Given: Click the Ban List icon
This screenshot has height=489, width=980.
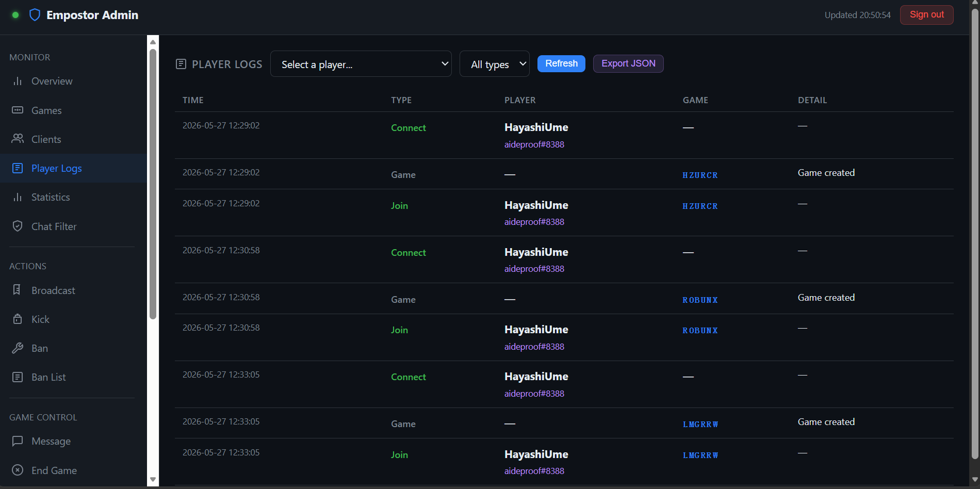Looking at the screenshot, I should (x=18, y=377).
